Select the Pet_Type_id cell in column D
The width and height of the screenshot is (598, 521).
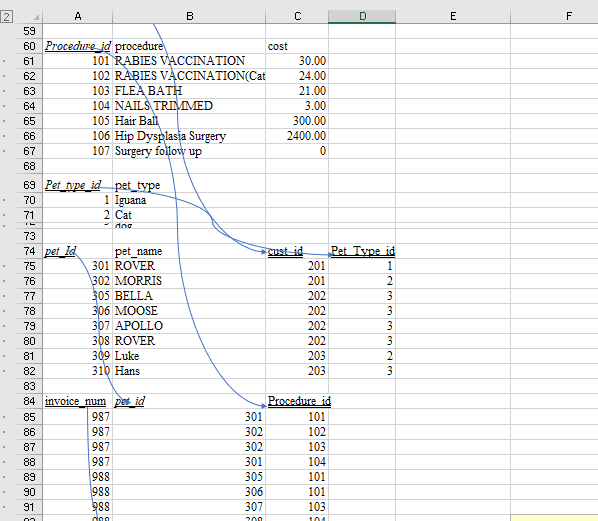(362, 251)
